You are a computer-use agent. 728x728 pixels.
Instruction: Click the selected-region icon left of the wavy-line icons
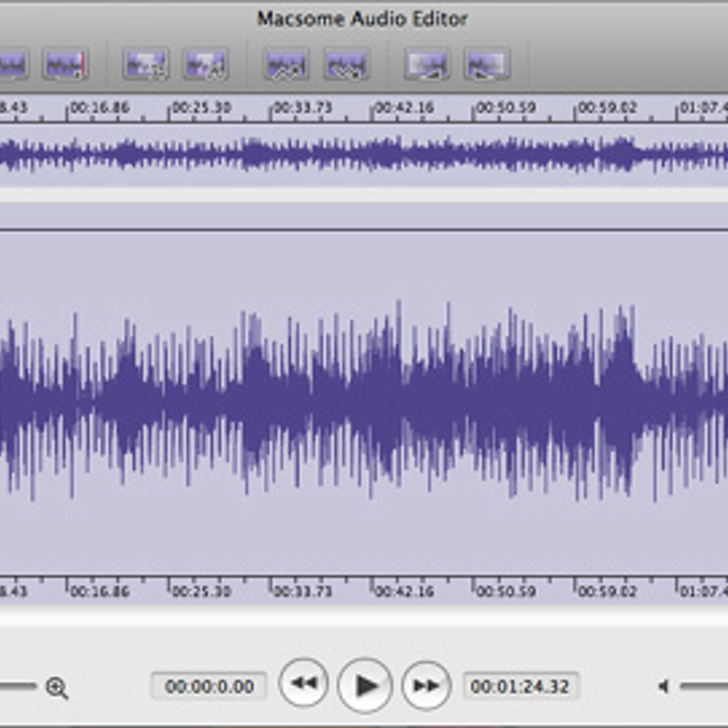205,64
